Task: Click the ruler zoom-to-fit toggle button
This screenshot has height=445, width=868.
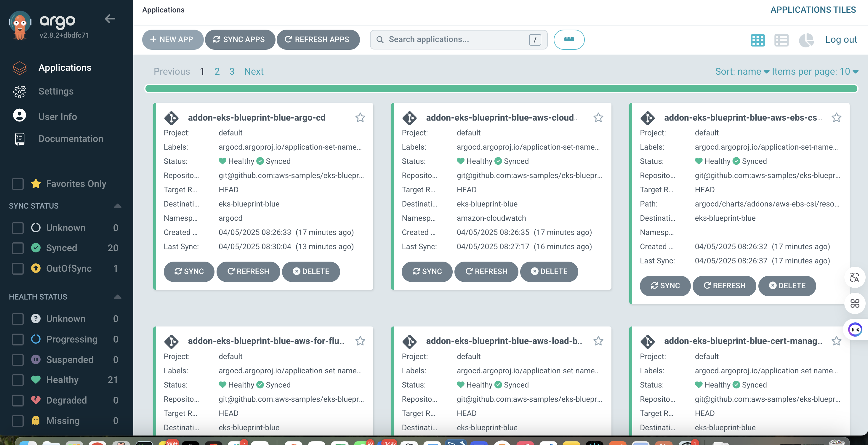Action: tap(569, 39)
